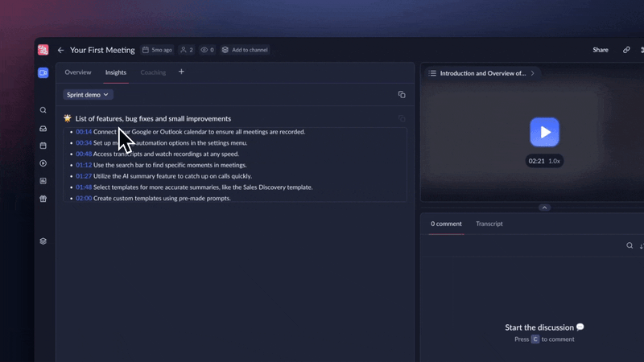Click 'Utilize the AI summary feature' line
This screenshot has height=362, width=644.
click(172, 176)
